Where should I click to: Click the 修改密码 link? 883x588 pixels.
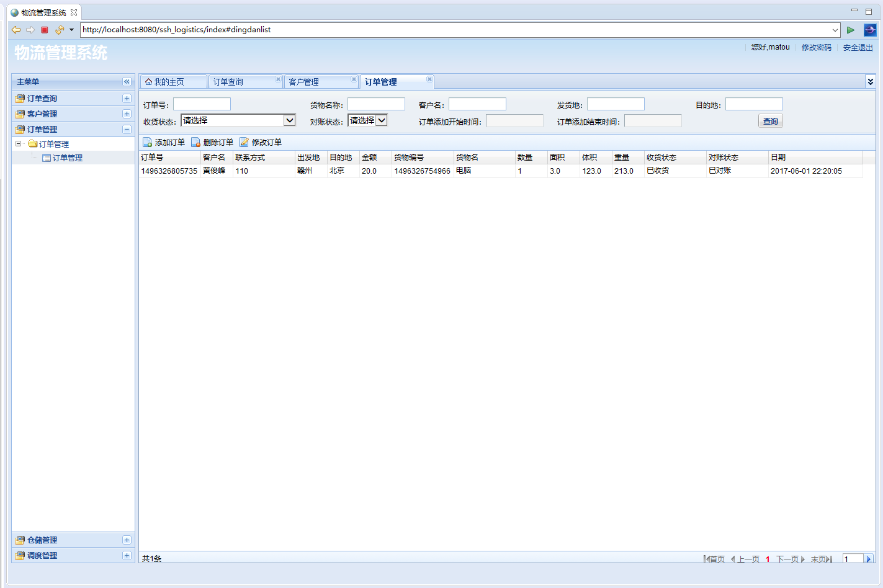coord(816,48)
